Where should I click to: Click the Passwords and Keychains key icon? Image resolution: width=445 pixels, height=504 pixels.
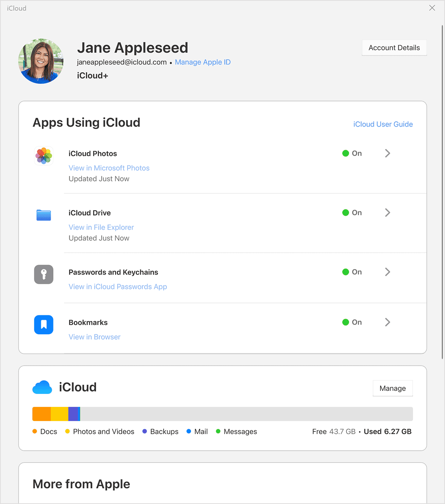pyautogui.click(x=44, y=274)
